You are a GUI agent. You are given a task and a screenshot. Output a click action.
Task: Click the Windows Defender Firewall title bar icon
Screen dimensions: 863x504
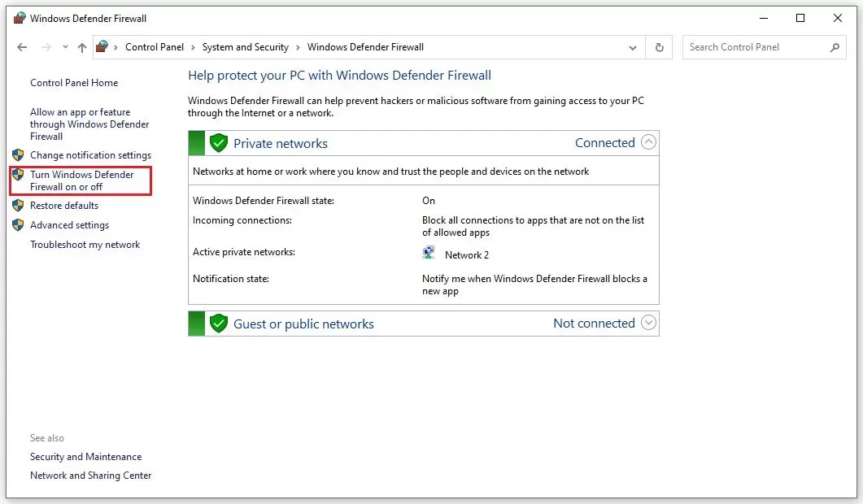[20, 18]
